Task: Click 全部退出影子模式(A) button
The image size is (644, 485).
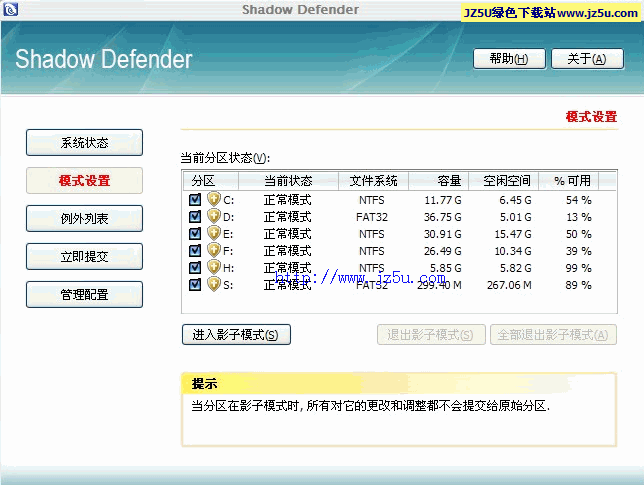Action: [553, 335]
